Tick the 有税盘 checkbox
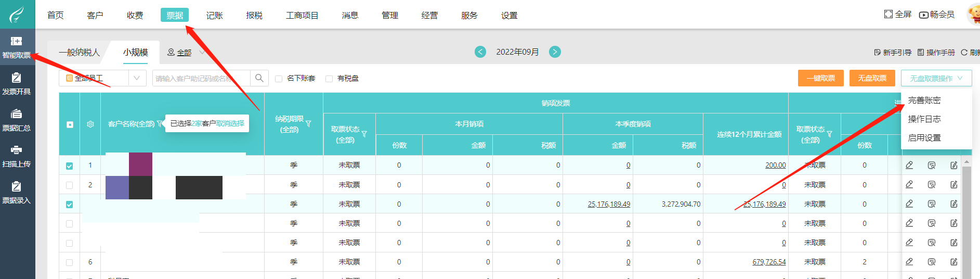This screenshot has height=279, width=980. click(329, 79)
